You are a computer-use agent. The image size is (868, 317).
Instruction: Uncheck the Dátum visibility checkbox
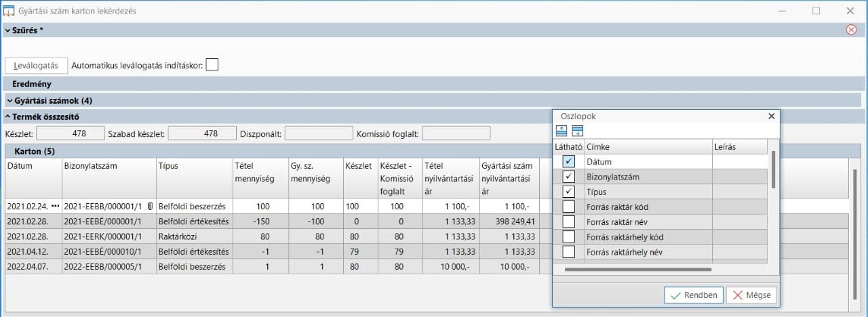coord(569,161)
